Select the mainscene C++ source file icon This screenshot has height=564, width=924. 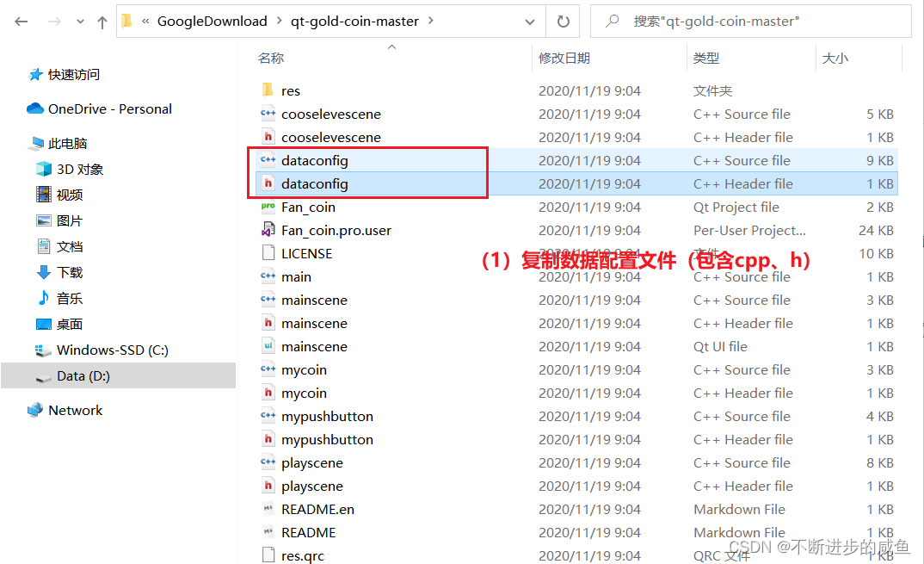coord(268,299)
